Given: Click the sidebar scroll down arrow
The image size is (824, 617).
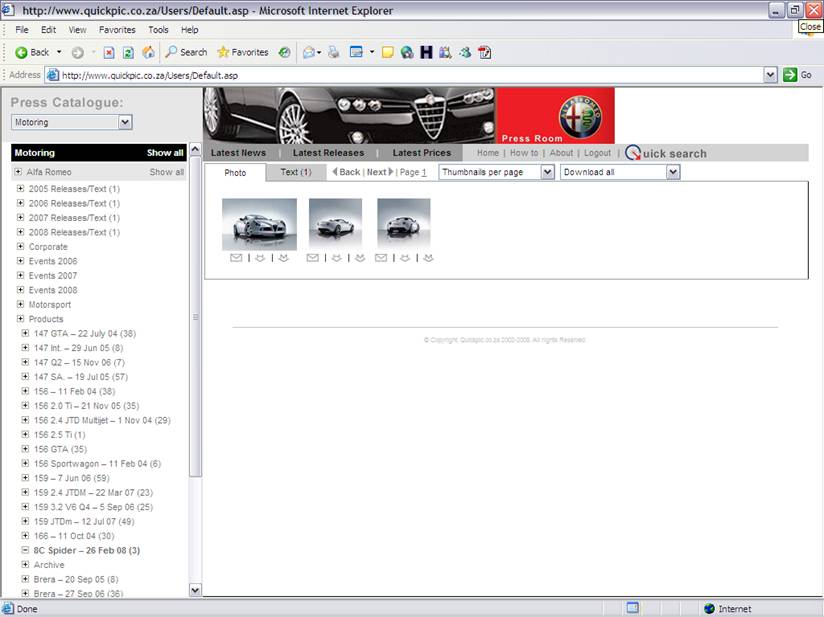Looking at the screenshot, I should [x=195, y=590].
